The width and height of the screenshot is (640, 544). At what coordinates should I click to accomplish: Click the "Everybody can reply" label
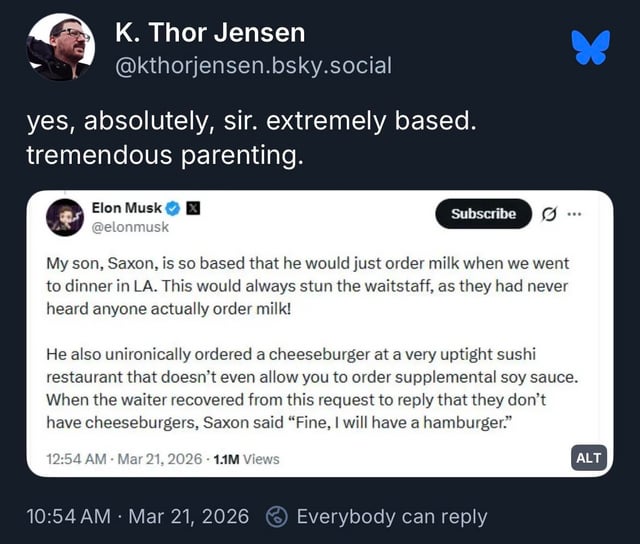pos(392,517)
